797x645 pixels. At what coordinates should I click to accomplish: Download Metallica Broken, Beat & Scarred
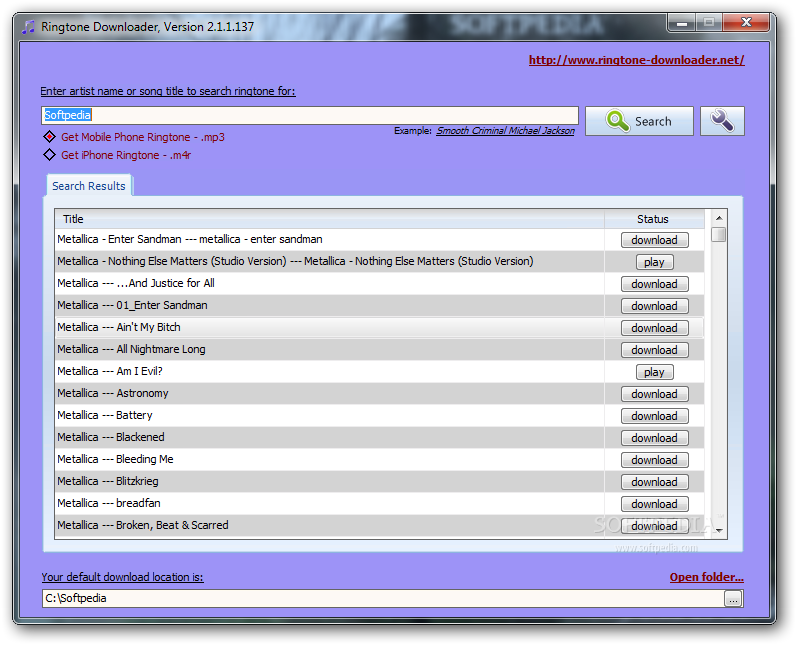[x=655, y=526]
